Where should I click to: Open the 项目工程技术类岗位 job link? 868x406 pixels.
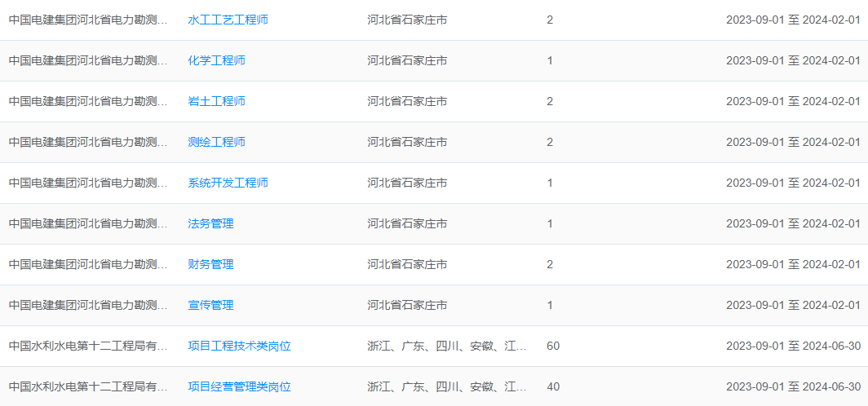tap(240, 346)
